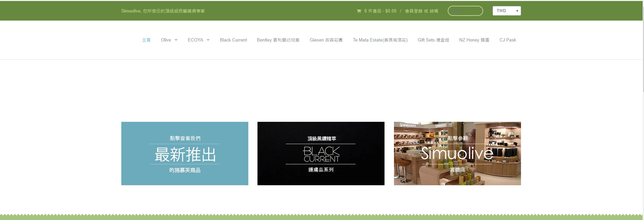644x220 pixels.
Task: Open the TWD currency dropdown
Action: click(x=506, y=11)
